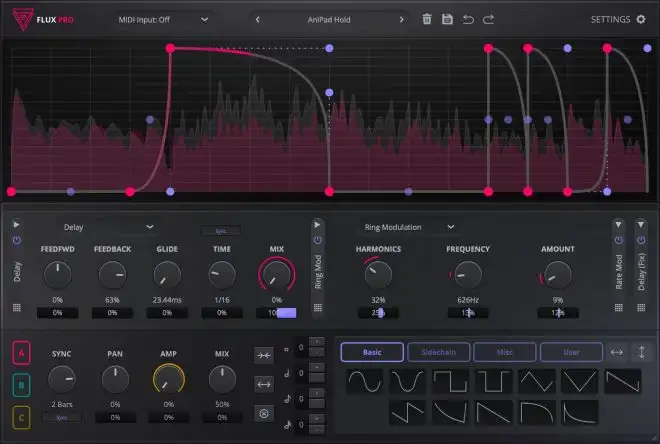Click the flip horizontal arrows beside User tab
660x444 pixels.
coord(617,352)
